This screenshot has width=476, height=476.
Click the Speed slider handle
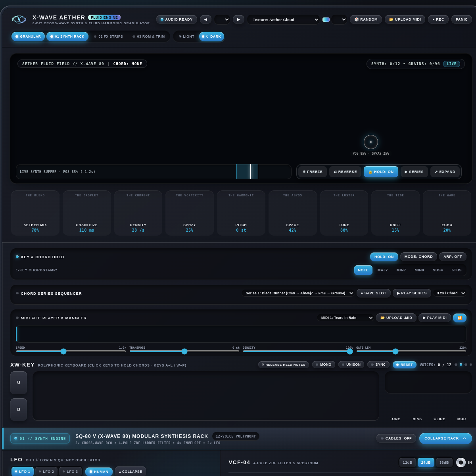63,351
